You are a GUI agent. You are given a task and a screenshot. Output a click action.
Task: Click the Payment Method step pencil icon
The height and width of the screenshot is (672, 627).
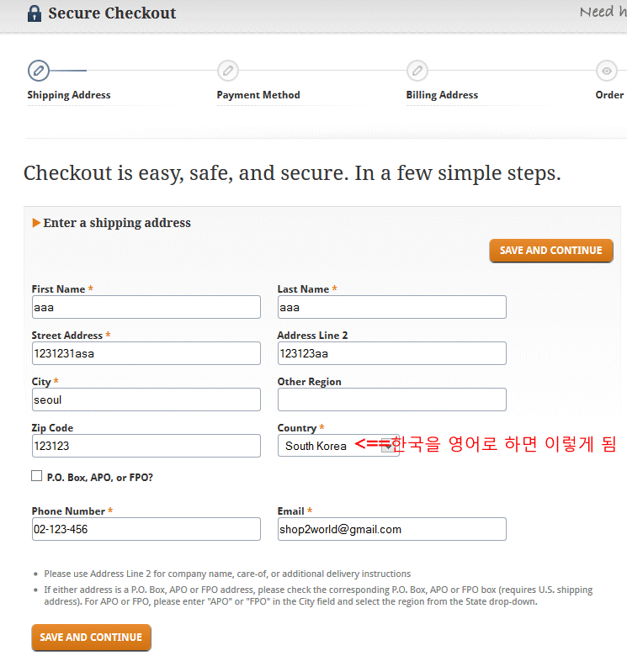tap(227, 71)
